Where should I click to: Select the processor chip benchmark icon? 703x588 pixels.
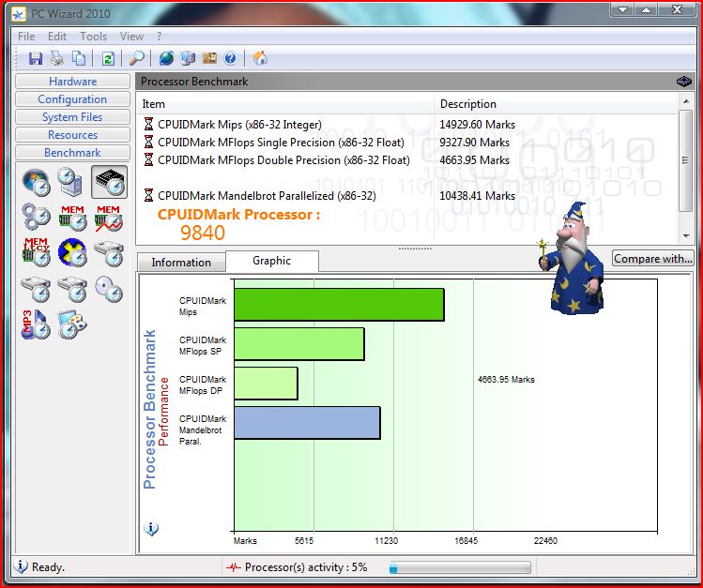[109, 182]
